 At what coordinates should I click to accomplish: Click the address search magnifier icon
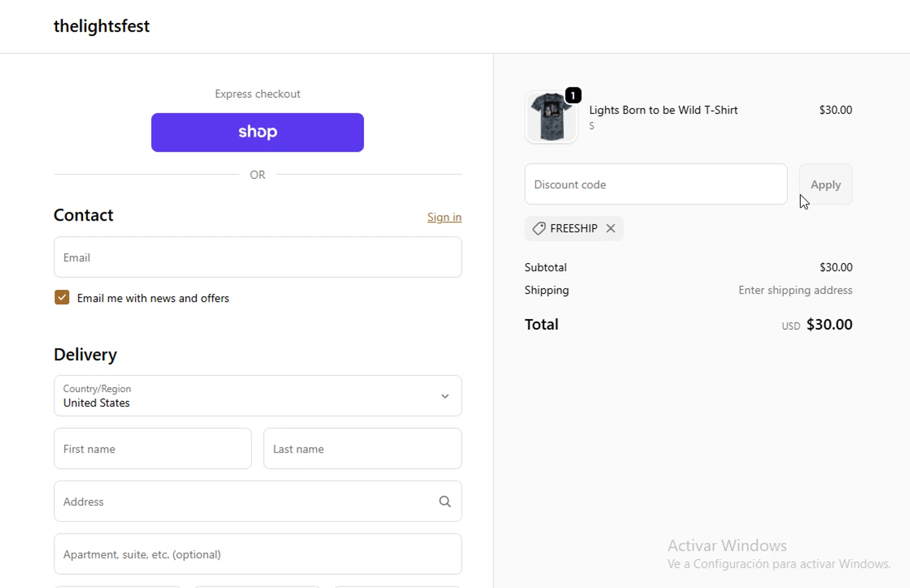[445, 501]
